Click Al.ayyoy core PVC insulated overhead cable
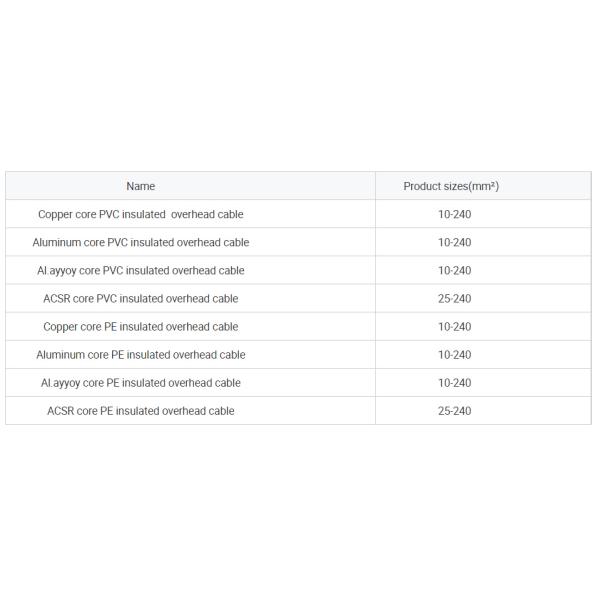Viewport: 600px width, 600px height. click(141, 270)
